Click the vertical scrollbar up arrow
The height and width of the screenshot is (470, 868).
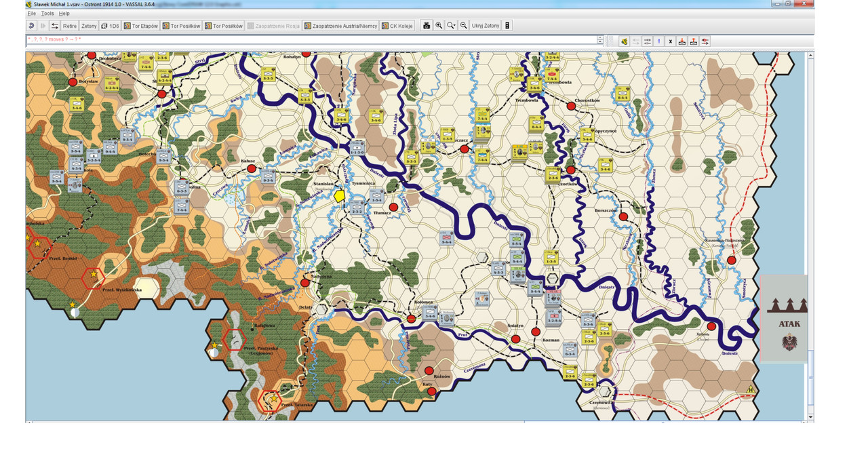coord(810,55)
